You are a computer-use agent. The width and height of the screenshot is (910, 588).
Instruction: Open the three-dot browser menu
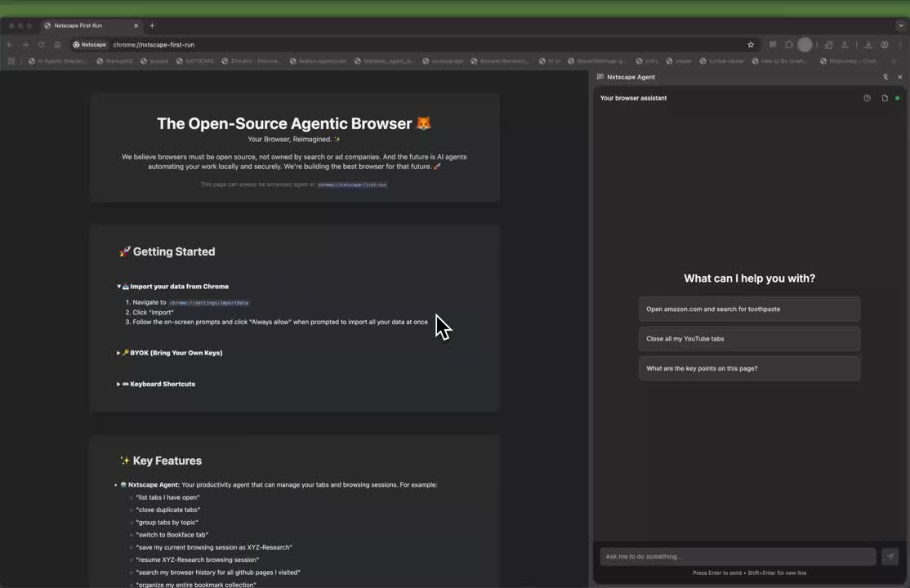pos(901,45)
